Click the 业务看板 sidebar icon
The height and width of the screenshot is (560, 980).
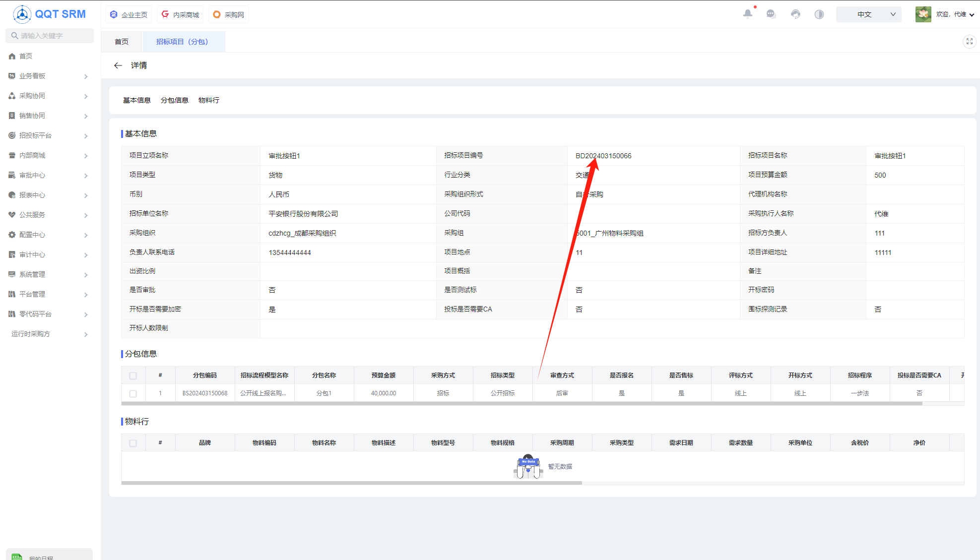(x=12, y=76)
